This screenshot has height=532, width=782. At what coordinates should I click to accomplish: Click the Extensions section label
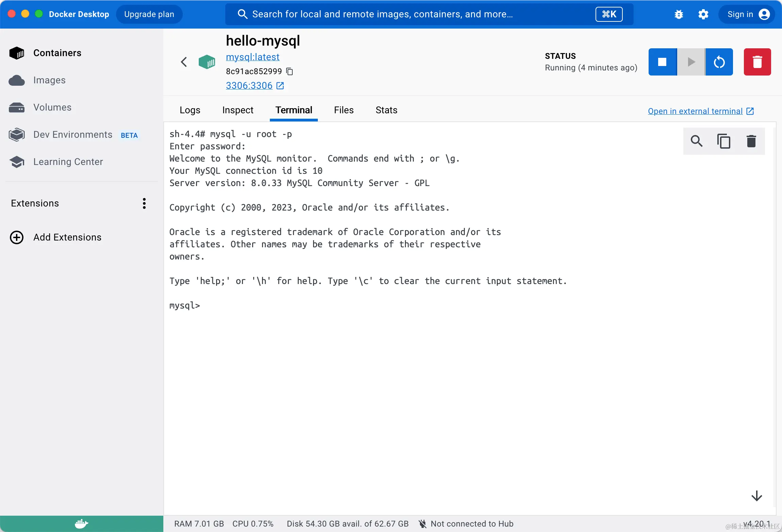[35, 203]
